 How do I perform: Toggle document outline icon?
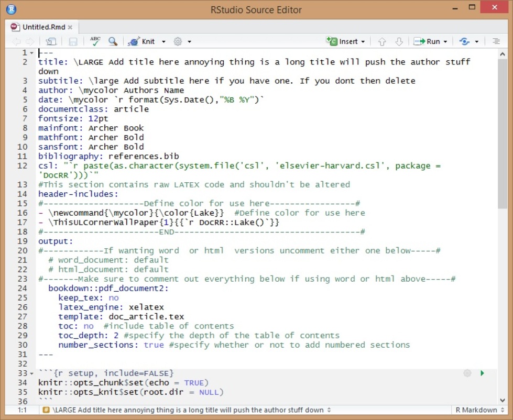pyautogui.click(x=496, y=41)
